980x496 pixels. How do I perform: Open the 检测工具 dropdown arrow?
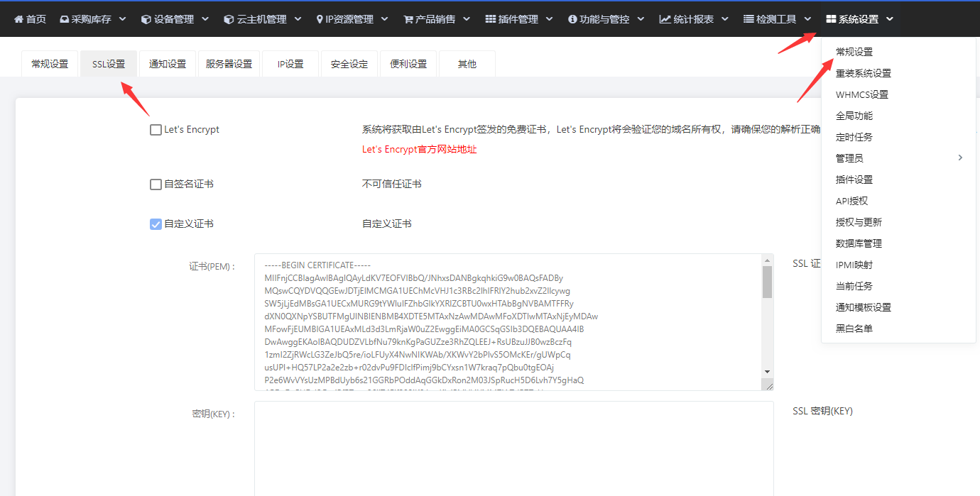pyautogui.click(x=807, y=19)
